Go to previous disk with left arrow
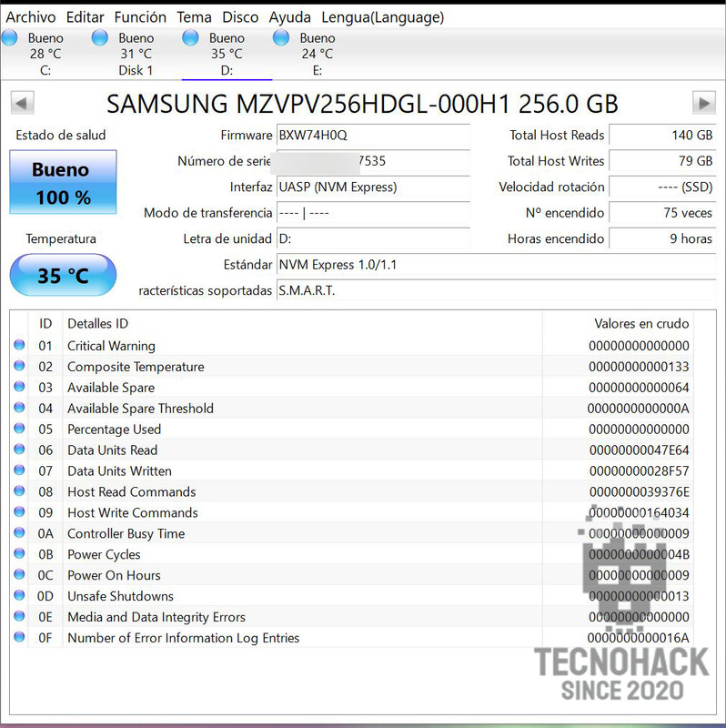The height and width of the screenshot is (728, 726). coord(22,103)
